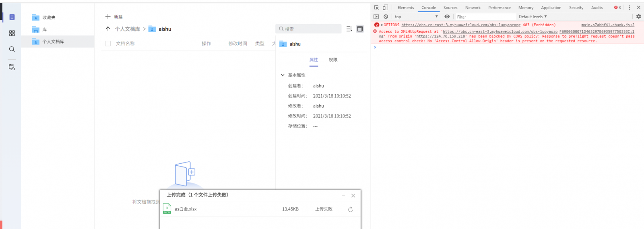Select the 库 library folder
644x229 pixels.
(58, 29)
